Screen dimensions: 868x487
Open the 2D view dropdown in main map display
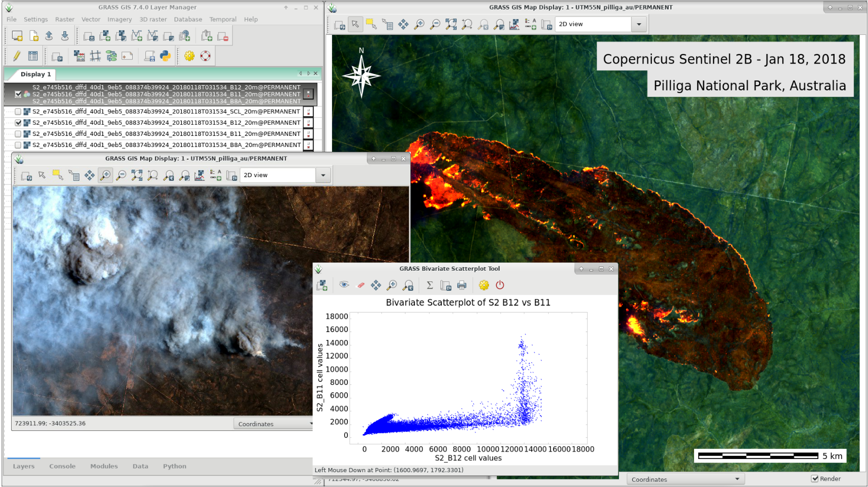(639, 24)
